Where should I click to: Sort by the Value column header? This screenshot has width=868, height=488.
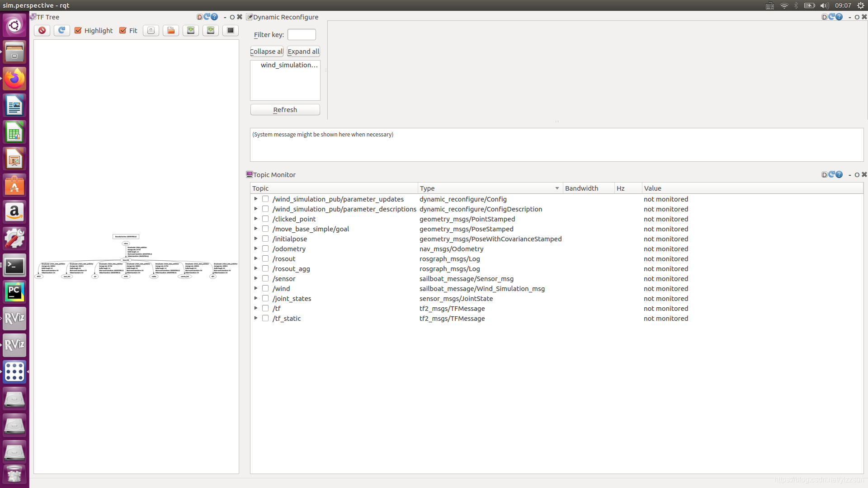pos(753,188)
